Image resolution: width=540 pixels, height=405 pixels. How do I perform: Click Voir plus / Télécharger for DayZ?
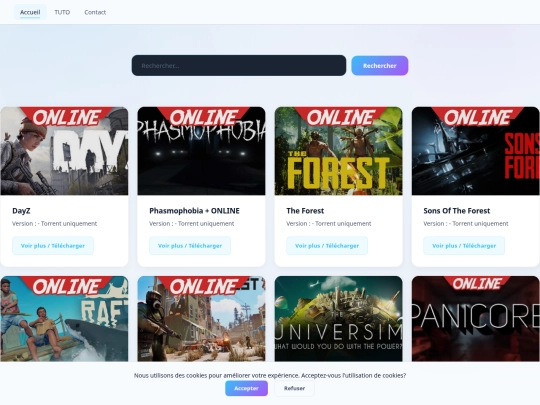tap(53, 246)
